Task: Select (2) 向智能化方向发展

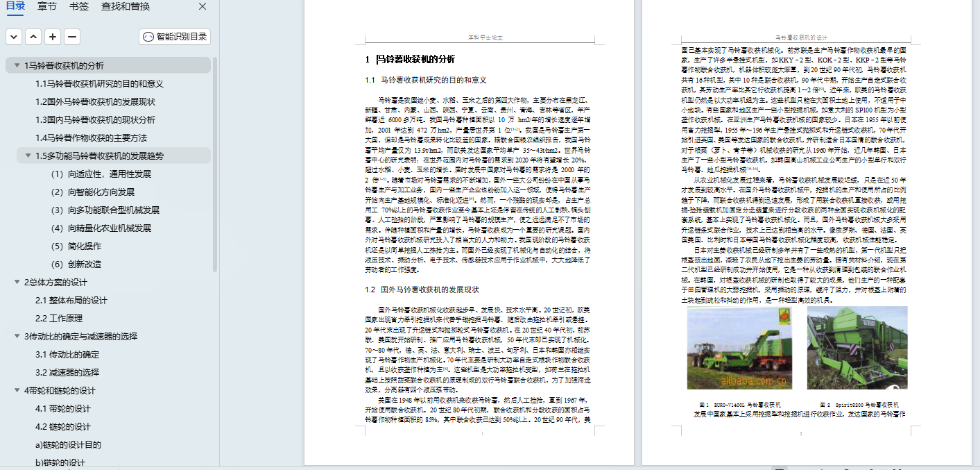Action: click(92, 192)
